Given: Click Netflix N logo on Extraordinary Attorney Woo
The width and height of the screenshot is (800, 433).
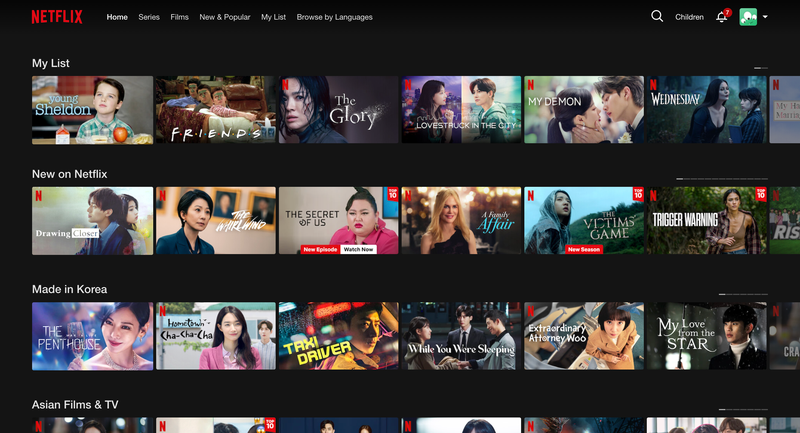Looking at the screenshot, I should [531, 310].
